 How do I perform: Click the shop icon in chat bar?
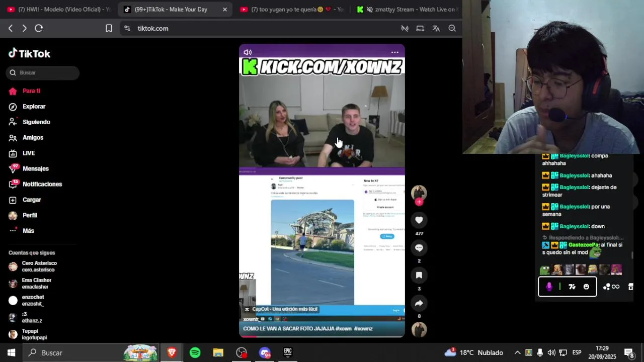(630, 287)
